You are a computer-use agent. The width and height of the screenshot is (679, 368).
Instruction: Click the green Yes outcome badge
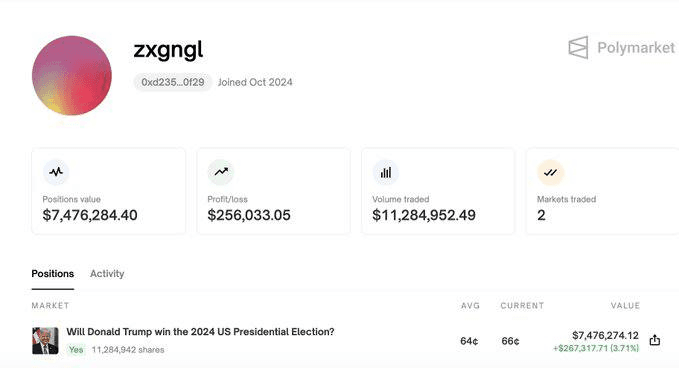point(76,349)
